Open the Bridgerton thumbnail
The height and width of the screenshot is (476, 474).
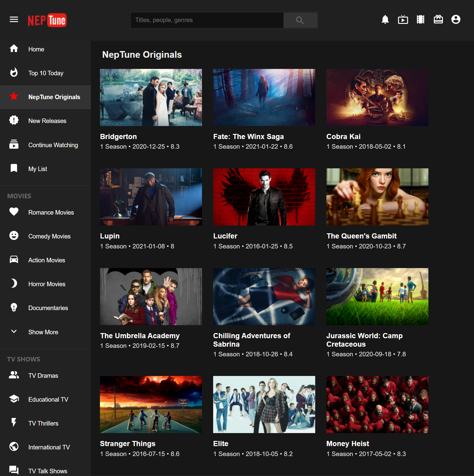(x=151, y=97)
